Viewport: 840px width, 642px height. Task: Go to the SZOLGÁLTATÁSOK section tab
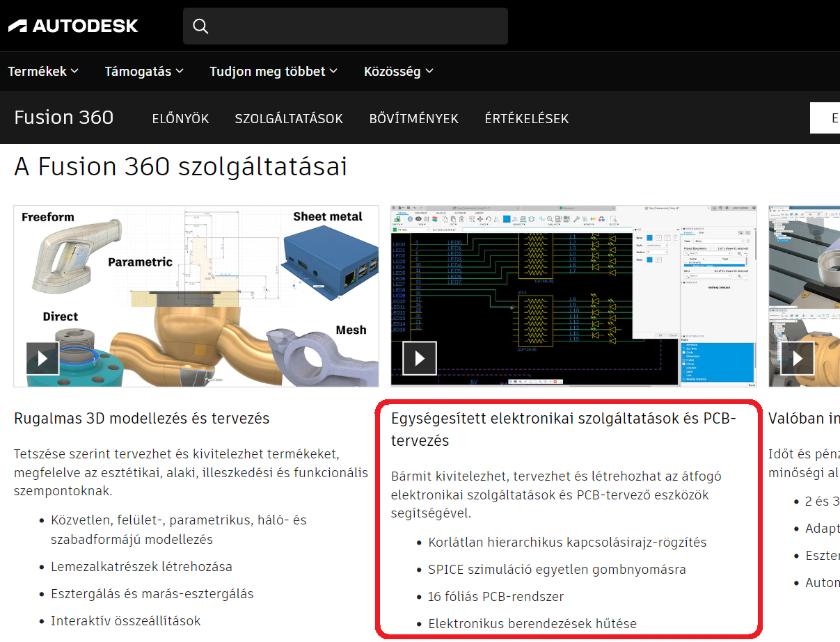tap(289, 119)
